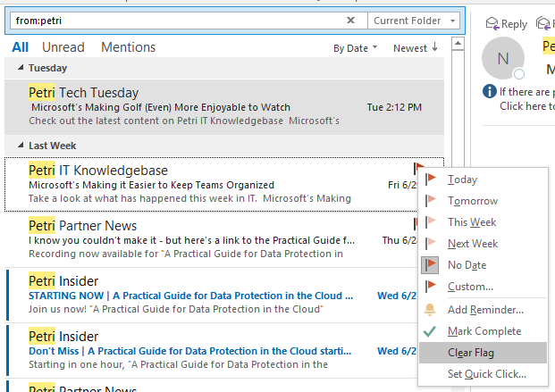This screenshot has height=392, width=555.
Task: Choose Custom... from the flag menu
Action: 483,287
